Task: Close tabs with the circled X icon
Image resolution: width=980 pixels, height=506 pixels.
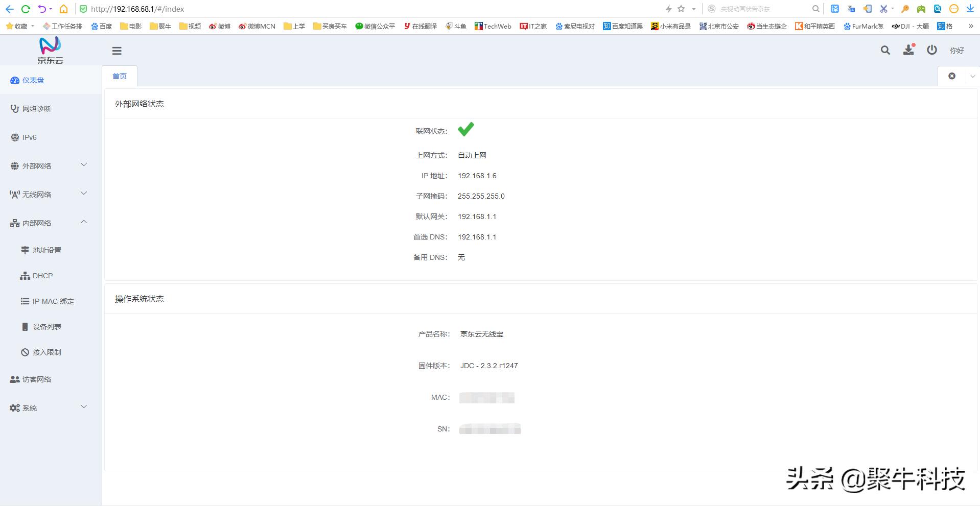Action: [952, 76]
